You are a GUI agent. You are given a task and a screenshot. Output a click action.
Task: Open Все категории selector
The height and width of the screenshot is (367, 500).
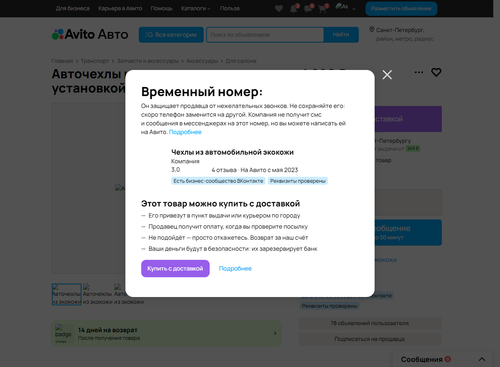[x=171, y=35]
